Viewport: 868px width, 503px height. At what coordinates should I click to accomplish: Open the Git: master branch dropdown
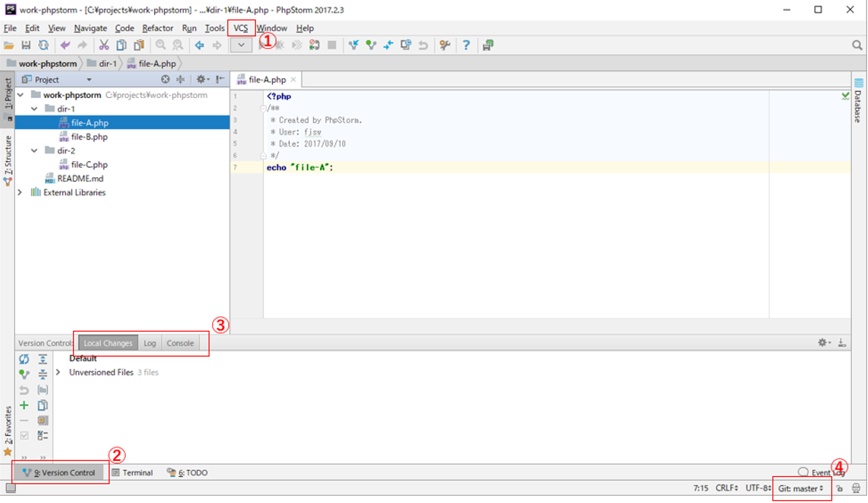[x=800, y=489]
